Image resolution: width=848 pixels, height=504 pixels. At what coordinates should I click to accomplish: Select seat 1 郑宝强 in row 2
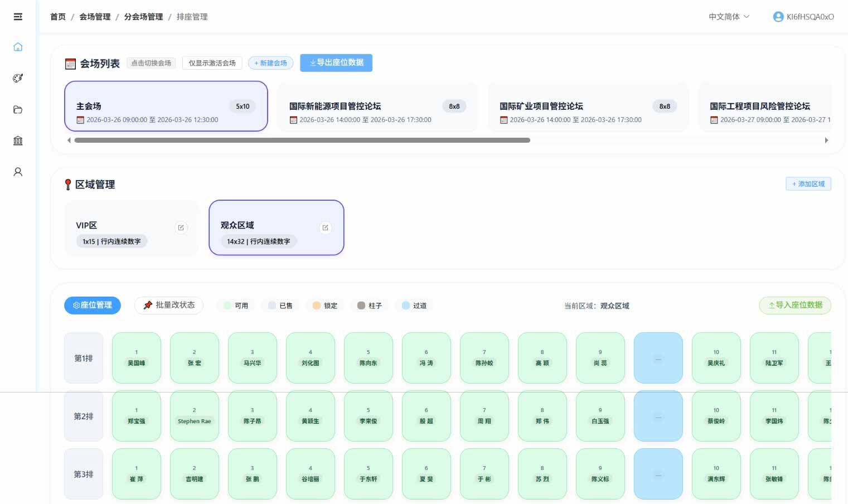pyautogui.click(x=137, y=416)
